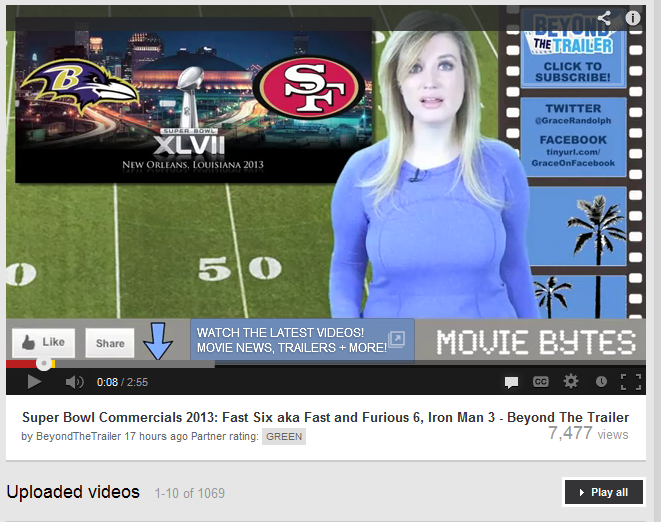
Task: Click the Super Bowl XLVII image in the video
Action: [x=193, y=101]
